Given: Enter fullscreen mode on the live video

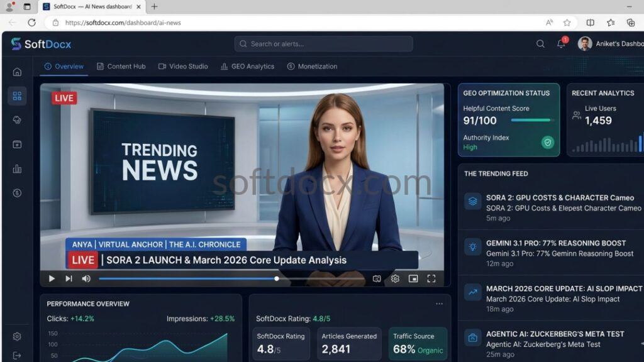Looking at the screenshot, I should pos(431,278).
